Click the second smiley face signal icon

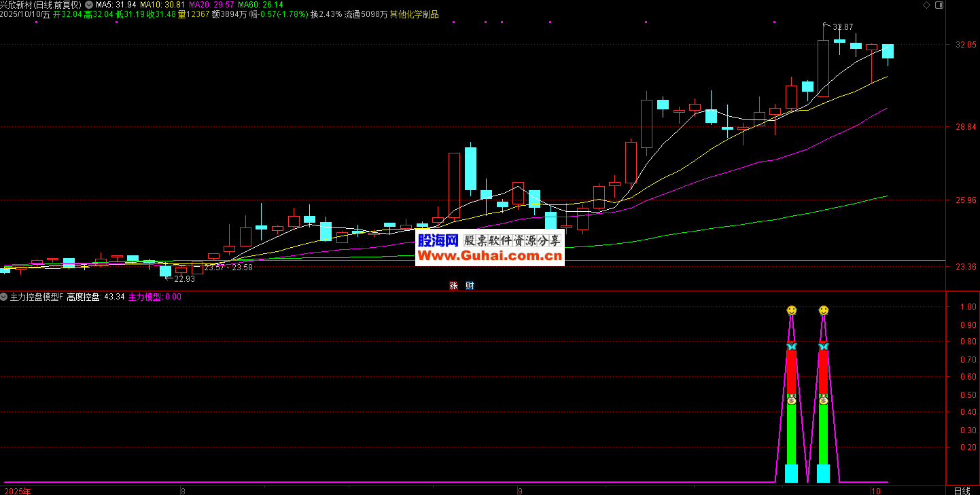(823, 310)
